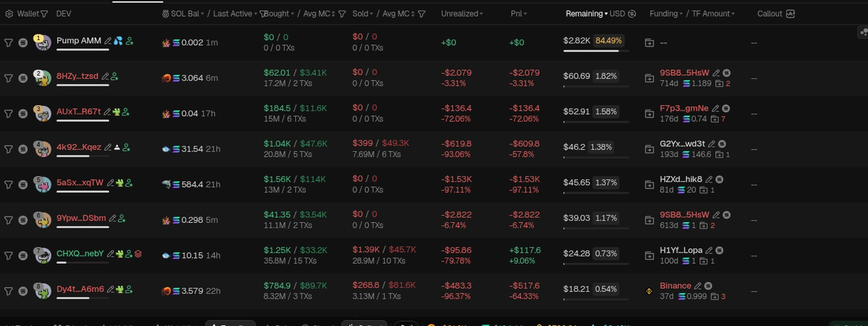This screenshot has width=868, height=326.
Task: Filter by the AUxT...R67t wallet row
Action: [8, 113]
